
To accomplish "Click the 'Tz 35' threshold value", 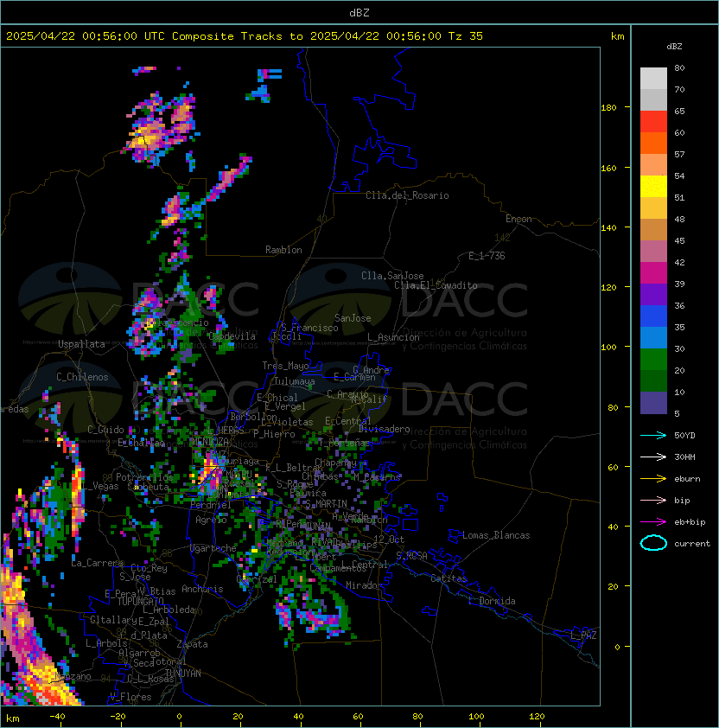I will click(466, 36).
